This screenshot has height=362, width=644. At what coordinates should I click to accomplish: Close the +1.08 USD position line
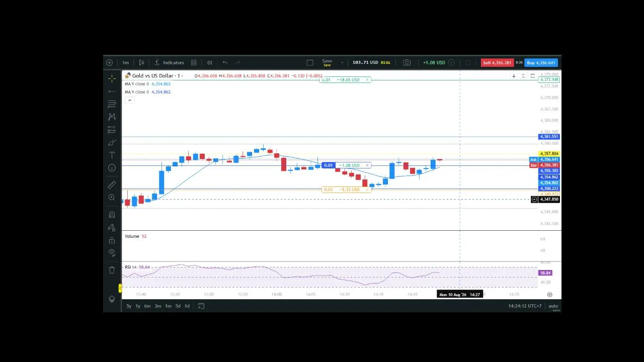click(x=367, y=165)
